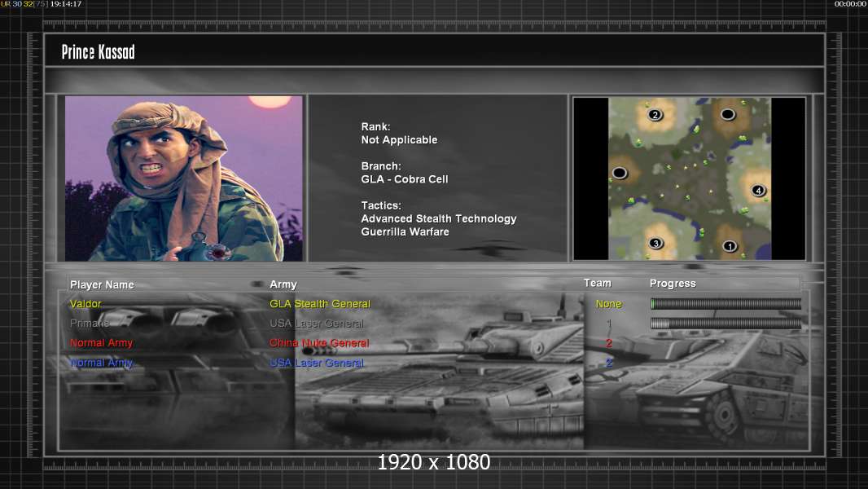Screen dimensions: 868x489
Task: Click the "Progress" column header
Action: 673,284
